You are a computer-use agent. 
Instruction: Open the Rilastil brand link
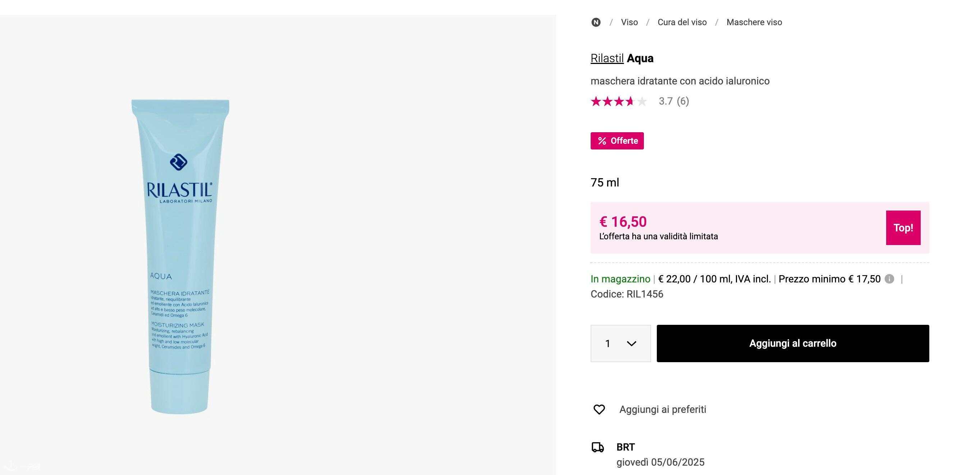[607, 58]
